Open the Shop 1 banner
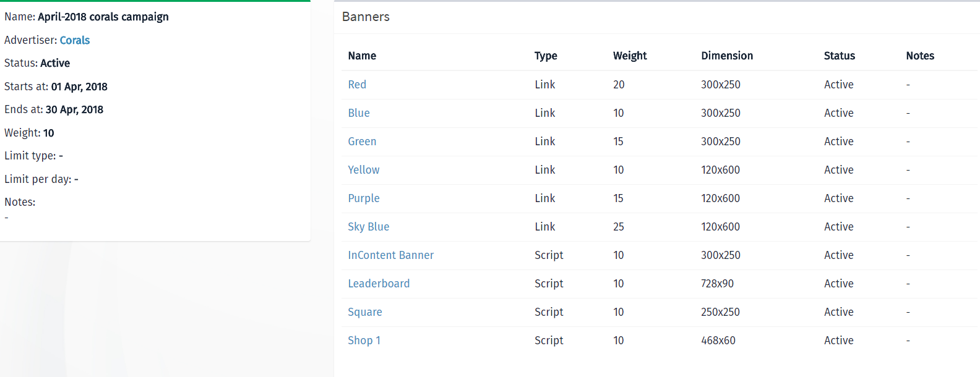Viewport: 980px width, 377px height. click(364, 341)
